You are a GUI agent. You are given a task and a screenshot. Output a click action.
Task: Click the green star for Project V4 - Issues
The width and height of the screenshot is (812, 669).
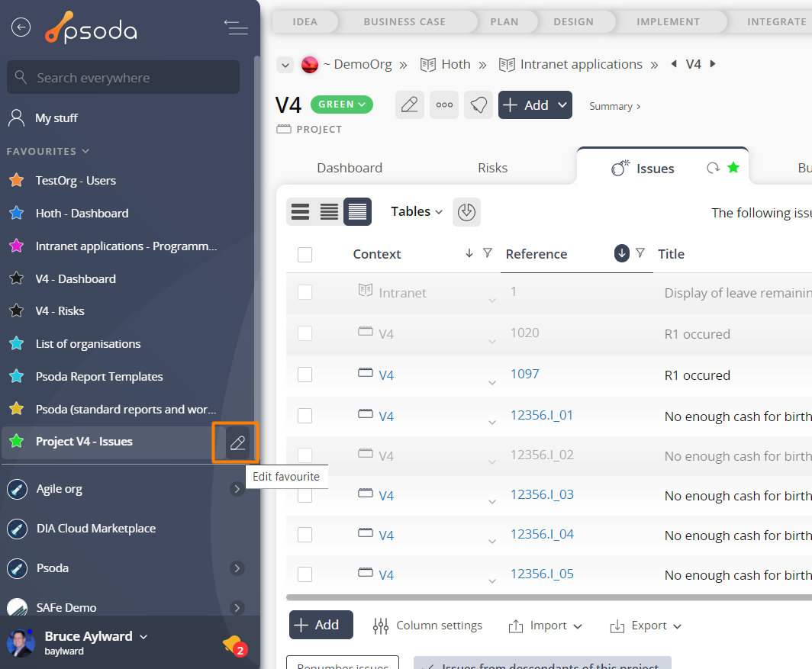(x=17, y=441)
